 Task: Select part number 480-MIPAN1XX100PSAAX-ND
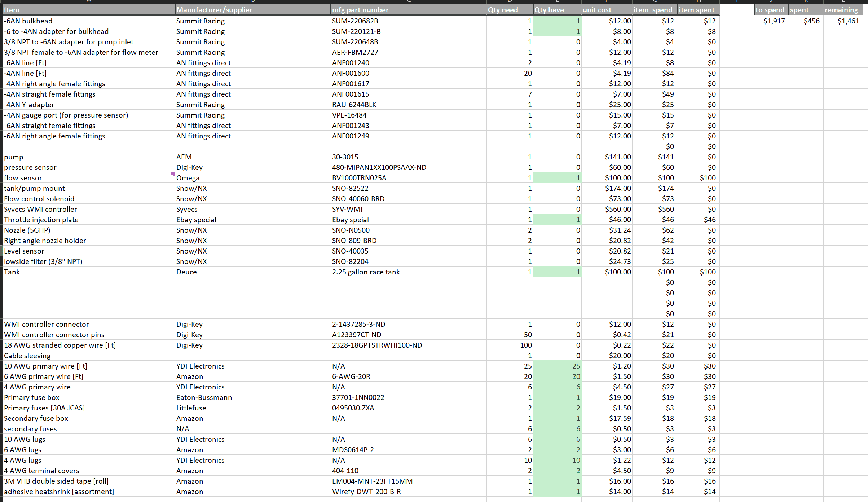coord(409,167)
